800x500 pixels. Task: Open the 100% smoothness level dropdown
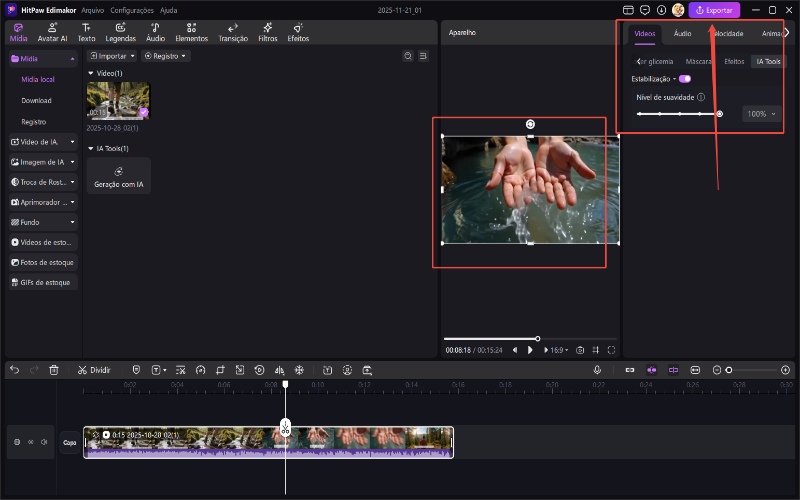(x=761, y=114)
